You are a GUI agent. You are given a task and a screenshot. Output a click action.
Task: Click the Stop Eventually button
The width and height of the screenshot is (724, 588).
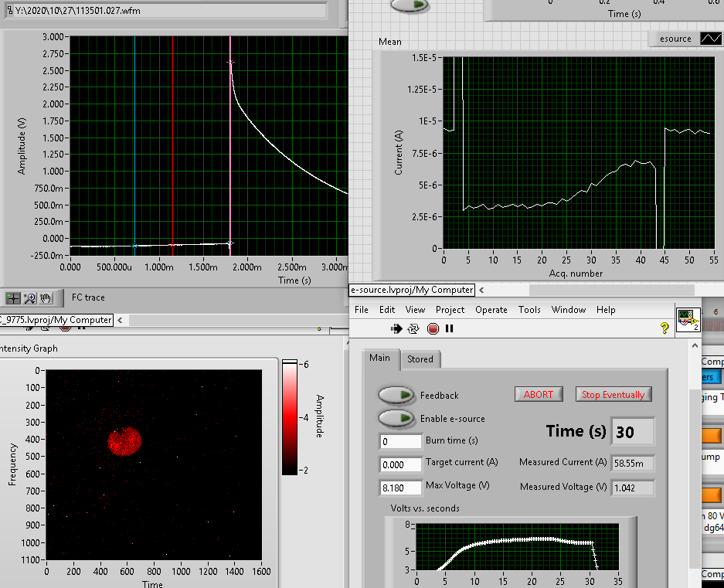(x=613, y=394)
